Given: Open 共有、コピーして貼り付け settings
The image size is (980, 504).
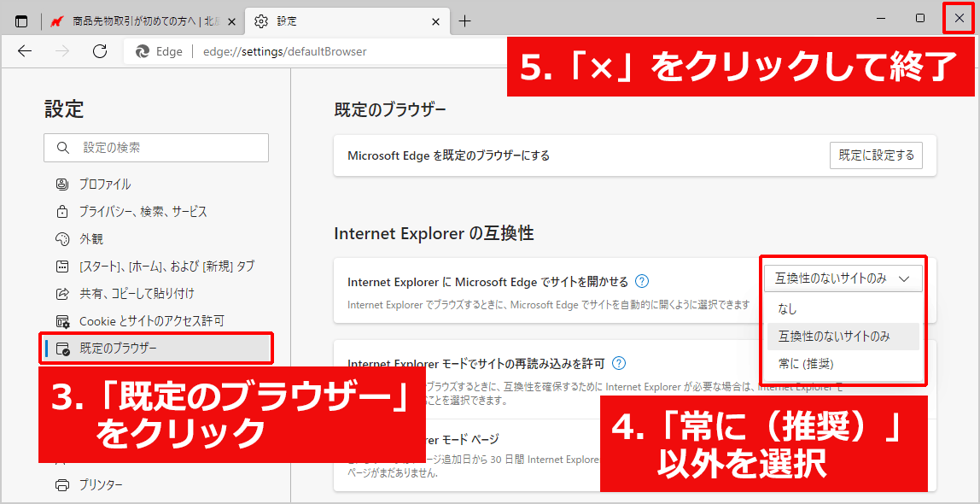Looking at the screenshot, I should pos(137,294).
